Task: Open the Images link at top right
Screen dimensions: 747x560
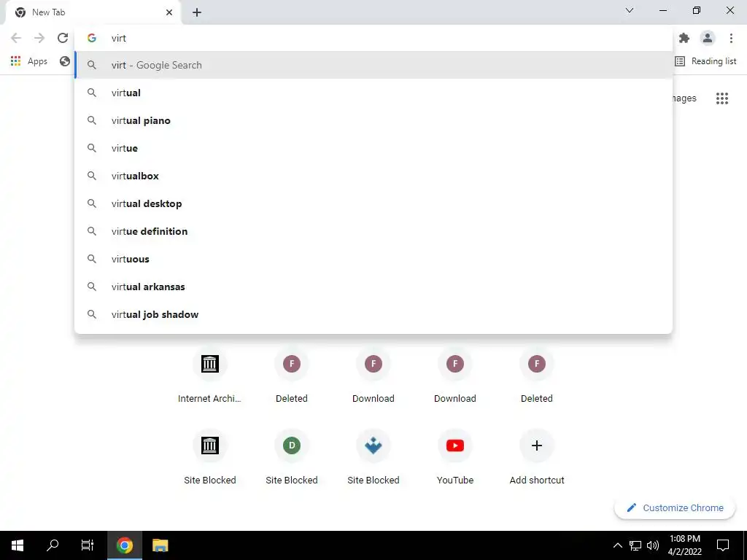Action: (x=684, y=98)
